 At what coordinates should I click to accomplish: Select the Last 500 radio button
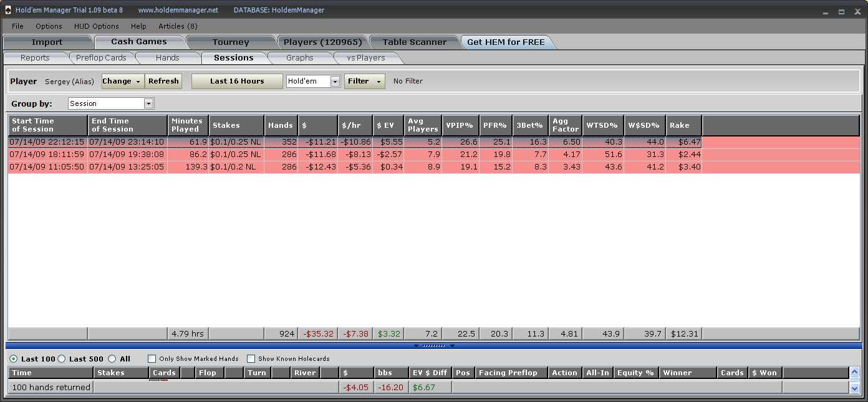62,359
